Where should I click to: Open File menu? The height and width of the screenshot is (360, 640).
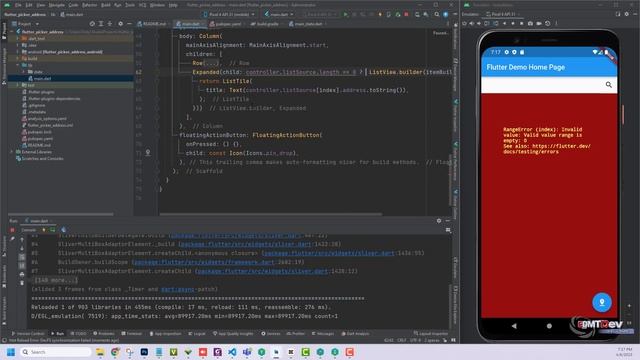[18, 5]
